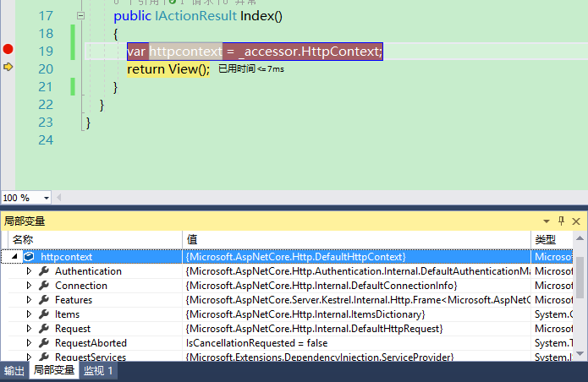Click IActionResult type in line 17
The image size is (588, 382).
tap(195, 16)
